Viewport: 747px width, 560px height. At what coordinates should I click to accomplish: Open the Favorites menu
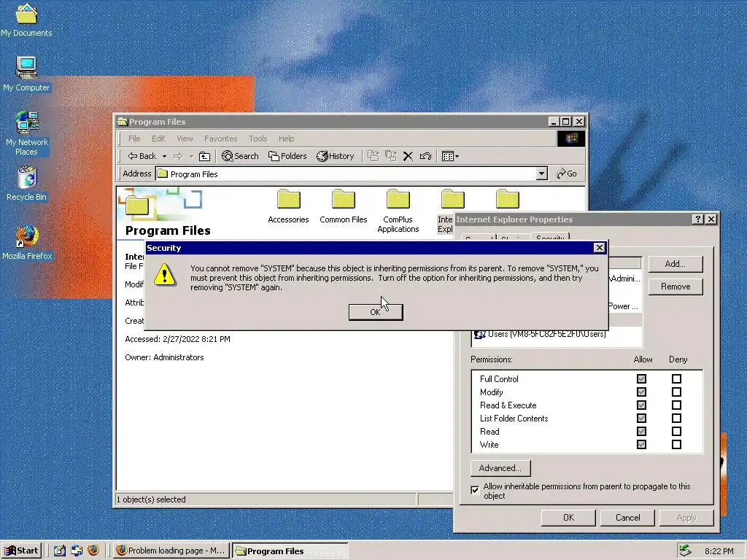pos(220,139)
